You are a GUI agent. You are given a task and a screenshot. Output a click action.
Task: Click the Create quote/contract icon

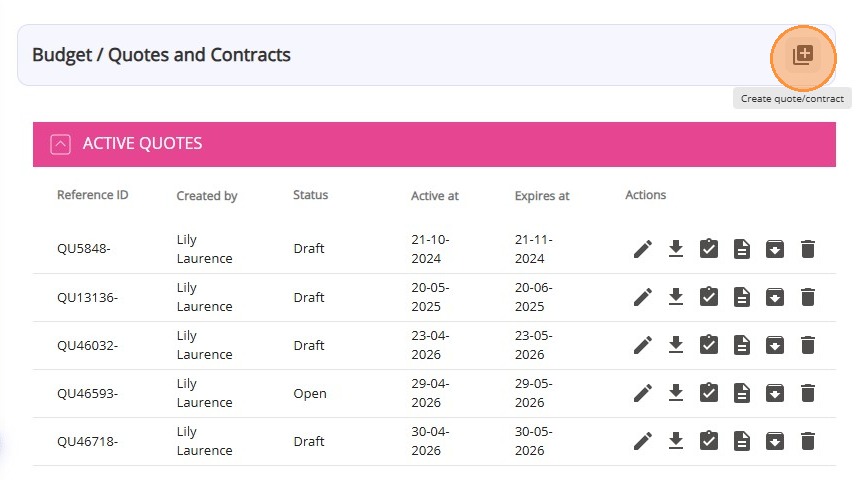pyautogui.click(x=803, y=55)
